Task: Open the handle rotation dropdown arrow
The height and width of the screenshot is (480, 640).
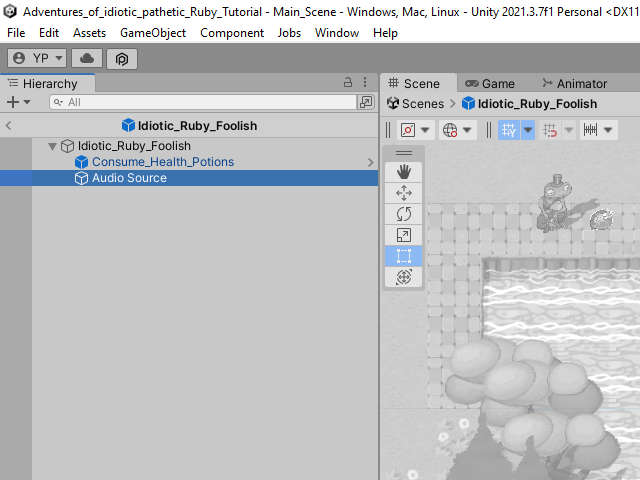Action: tap(467, 130)
